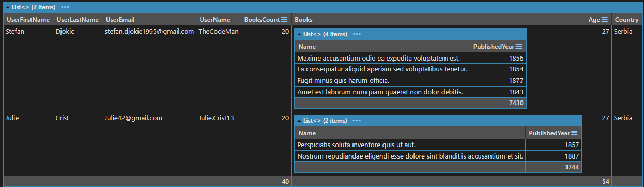Image resolution: width=644 pixels, height=187 pixels.
Task: Open PublishedYear menu icon in the 4-item list
Action: pyautogui.click(x=519, y=47)
